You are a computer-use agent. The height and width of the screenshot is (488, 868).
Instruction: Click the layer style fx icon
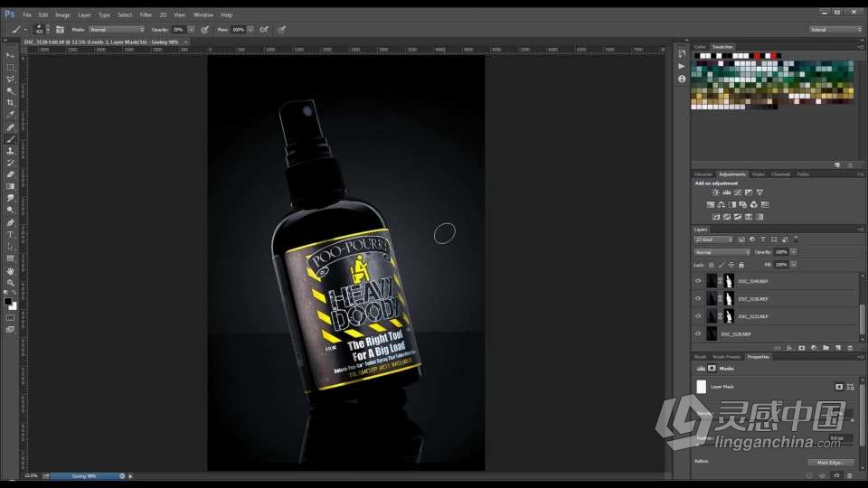click(789, 347)
